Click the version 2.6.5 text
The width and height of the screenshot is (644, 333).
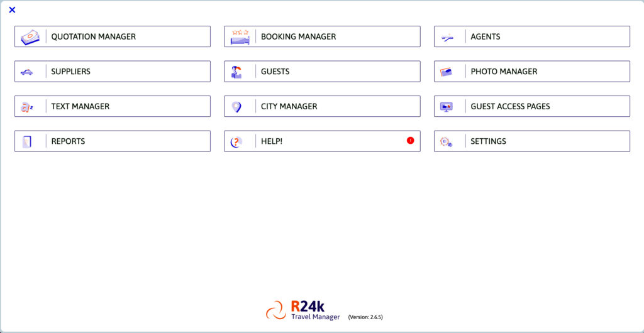365,317
